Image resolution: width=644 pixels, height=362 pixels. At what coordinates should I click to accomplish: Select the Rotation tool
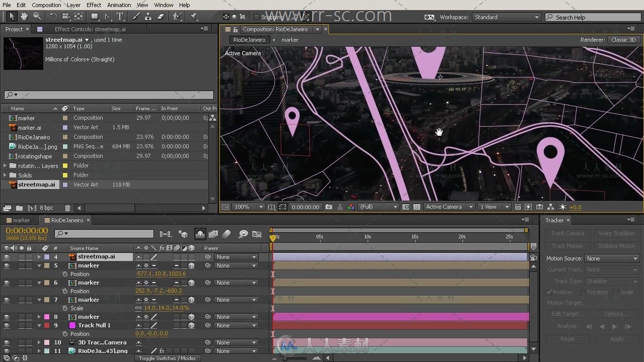[x=53, y=17]
